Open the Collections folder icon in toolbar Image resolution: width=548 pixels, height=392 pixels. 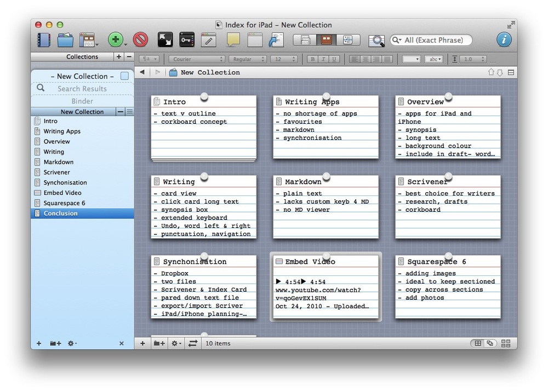65,40
